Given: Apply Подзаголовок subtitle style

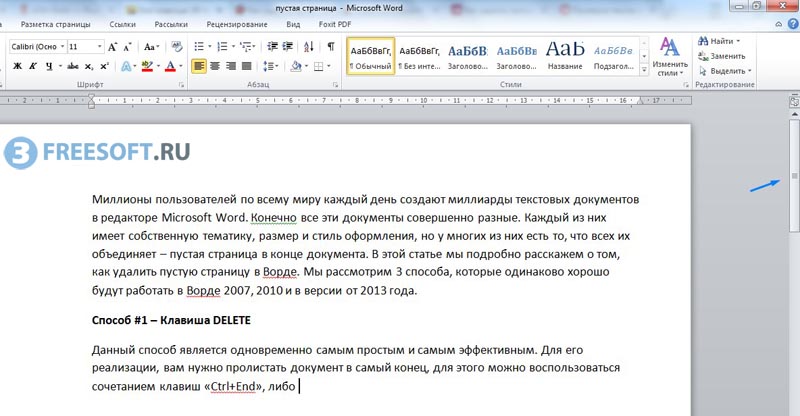Looking at the screenshot, I should [613, 56].
